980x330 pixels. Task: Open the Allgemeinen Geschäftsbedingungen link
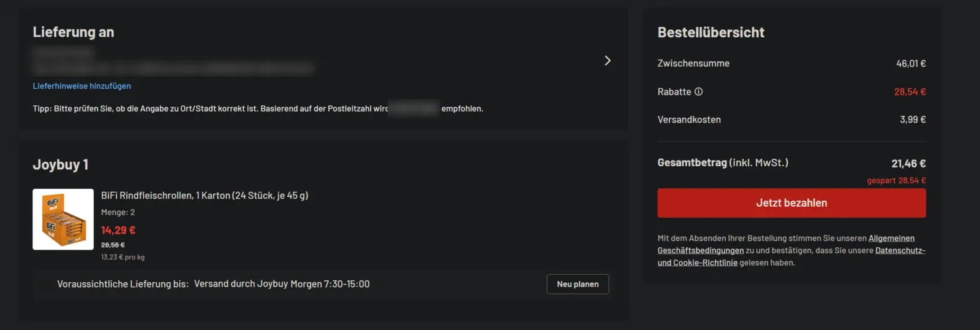786,244
